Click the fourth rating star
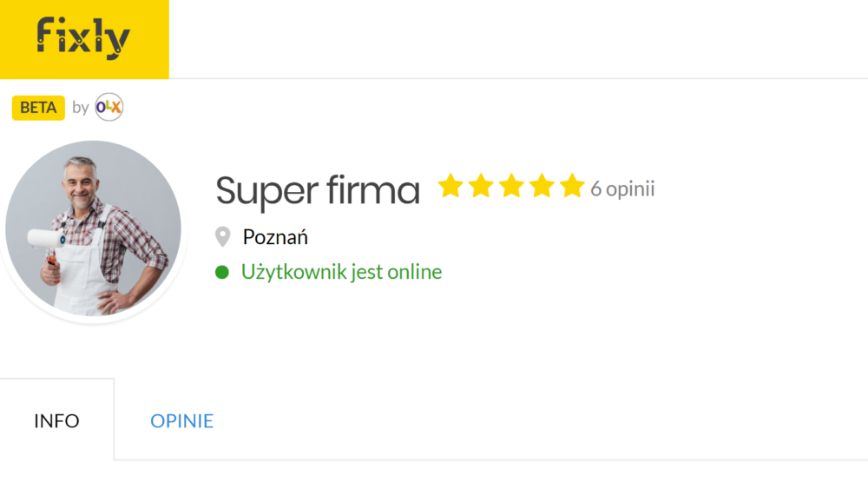This screenshot has width=868, height=489. tap(542, 186)
